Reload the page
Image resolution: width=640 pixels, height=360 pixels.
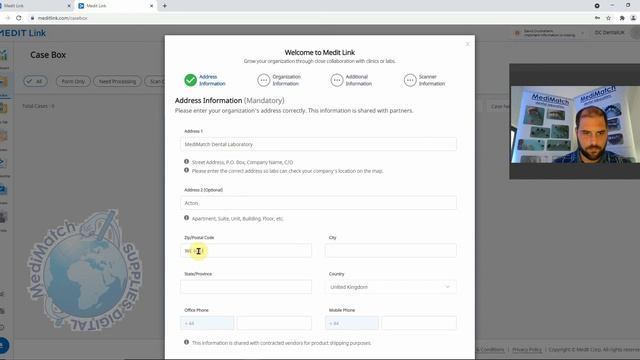tap(19, 18)
